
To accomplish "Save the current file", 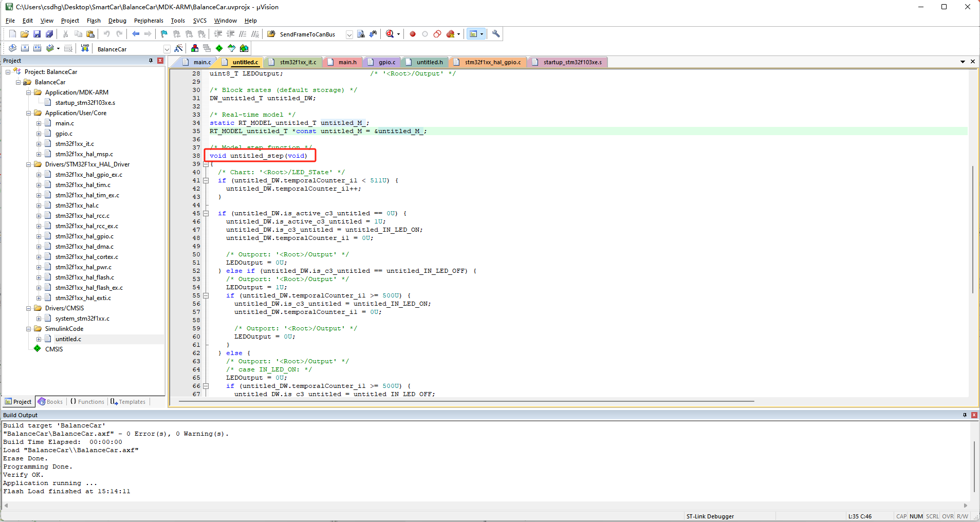I will [37, 34].
